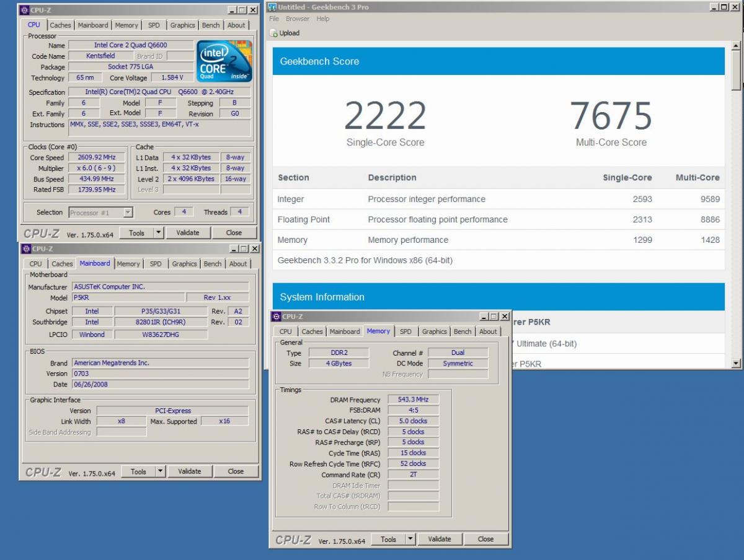The image size is (744, 560).
Task: Open the File menu in Geekbench
Action: click(x=274, y=19)
